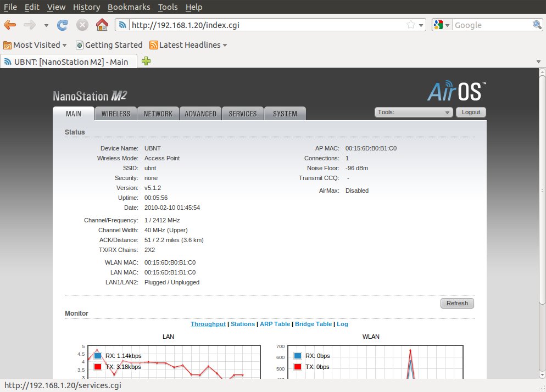Viewport: 546px width, 392px height.
Task: Expand the Most Visited bookmarks folder
Action: 35,45
